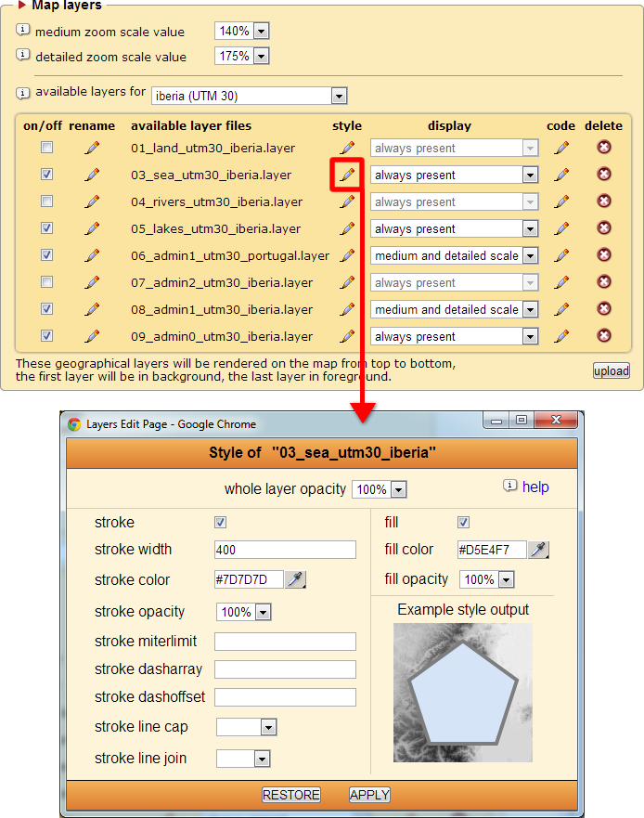Toggle the fill checkbox off
This screenshot has width=644, height=818.
point(464,523)
